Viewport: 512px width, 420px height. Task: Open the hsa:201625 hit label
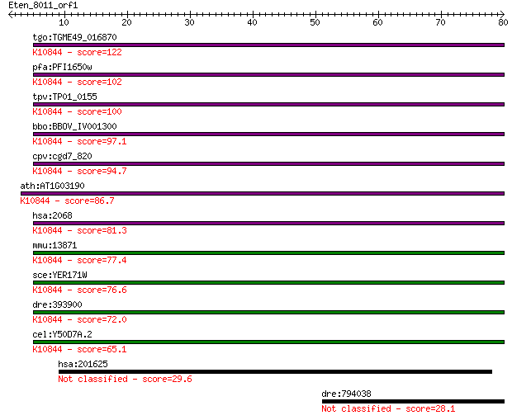[83, 364]
